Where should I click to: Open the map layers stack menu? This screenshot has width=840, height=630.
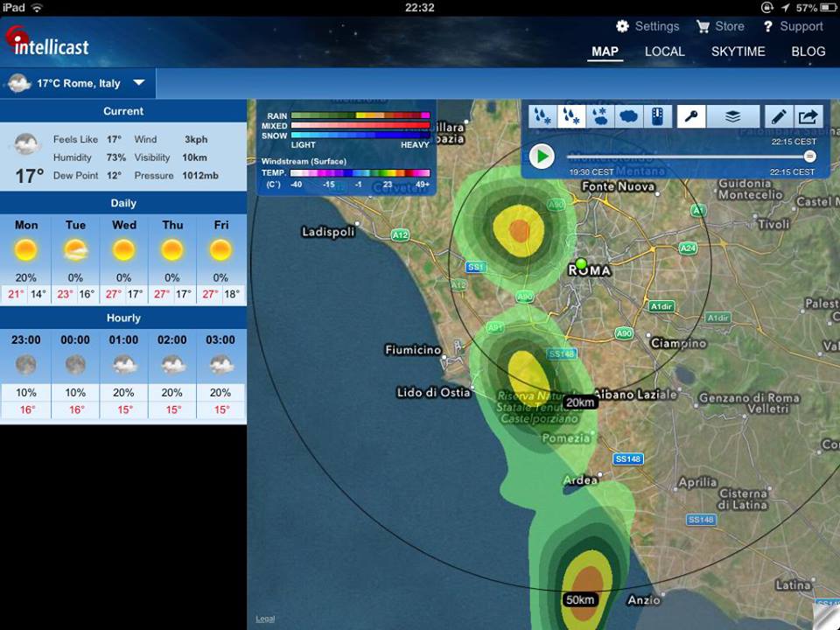point(733,116)
